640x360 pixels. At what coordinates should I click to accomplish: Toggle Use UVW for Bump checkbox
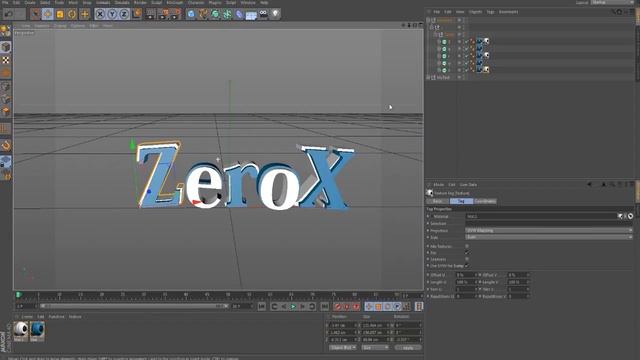click(467, 266)
